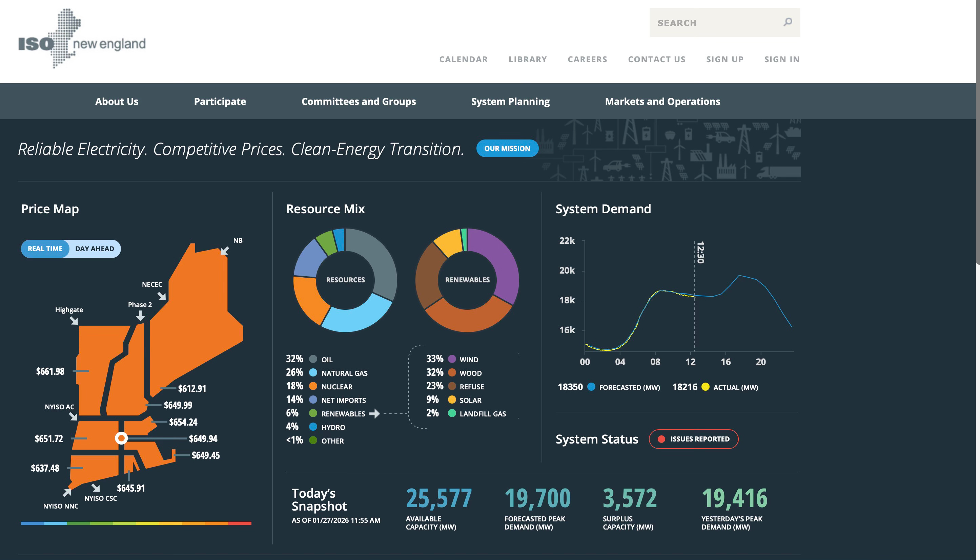Click the Our Mission button
This screenshot has width=980, height=560.
coord(507,148)
